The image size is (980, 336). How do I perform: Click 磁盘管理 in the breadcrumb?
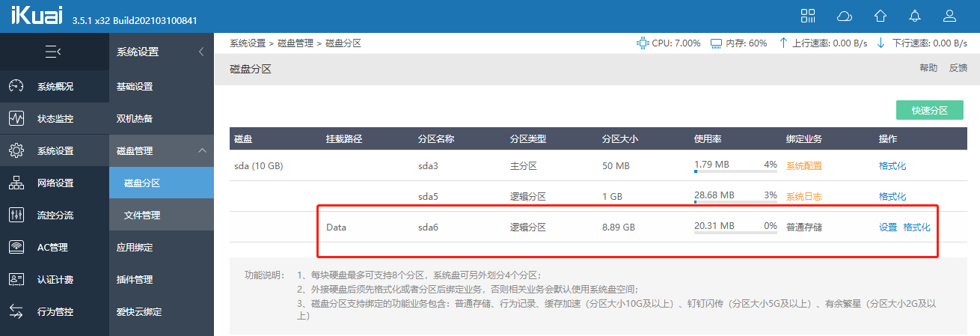tap(295, 43)
